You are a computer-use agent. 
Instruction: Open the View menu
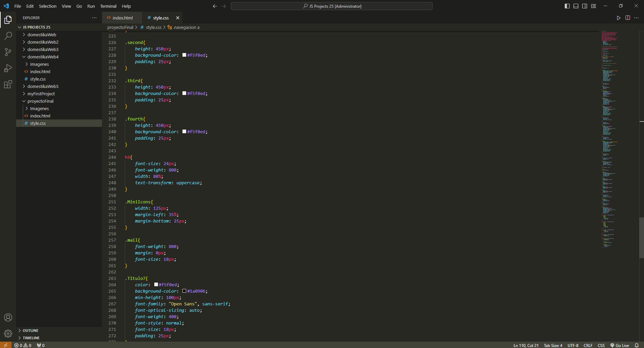(x=66, y=6)
